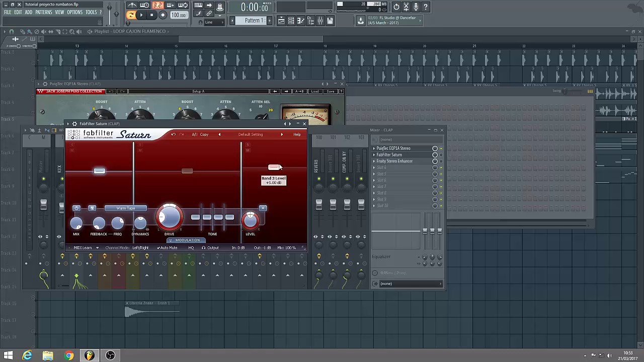Toggle song/pattern mode button in transport
The image size is (644, 362).
click(131, 15)
